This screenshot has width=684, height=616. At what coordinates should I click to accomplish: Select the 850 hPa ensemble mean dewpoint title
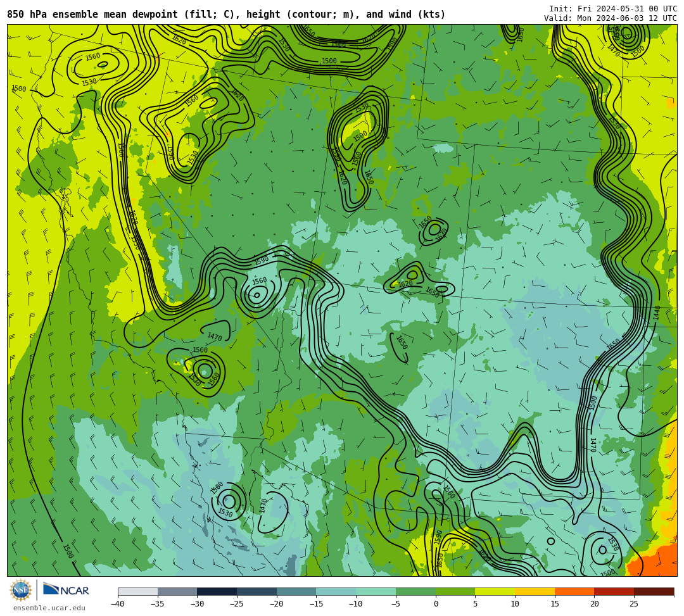[226, 15]
